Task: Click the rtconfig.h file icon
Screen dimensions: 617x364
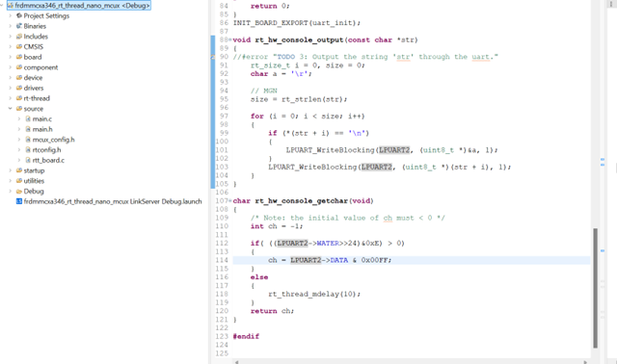Action: pyautogui.click(x=28, y=150)
